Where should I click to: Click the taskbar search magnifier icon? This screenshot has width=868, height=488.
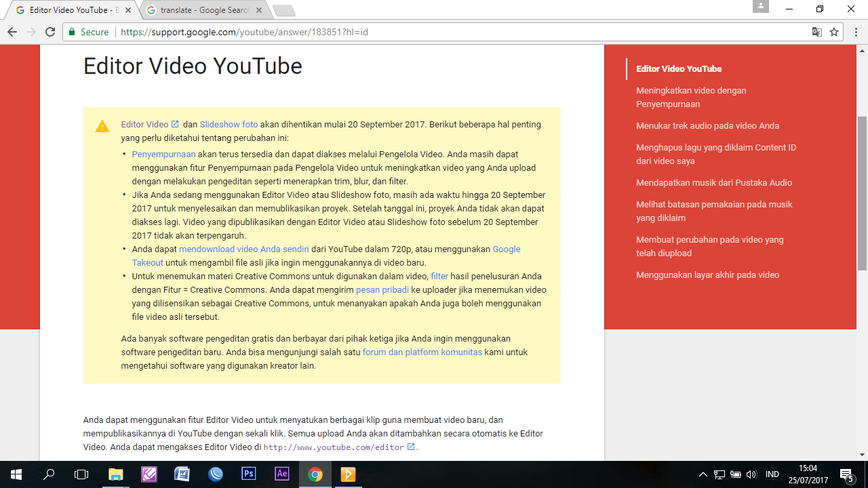(x=49, y=474)
